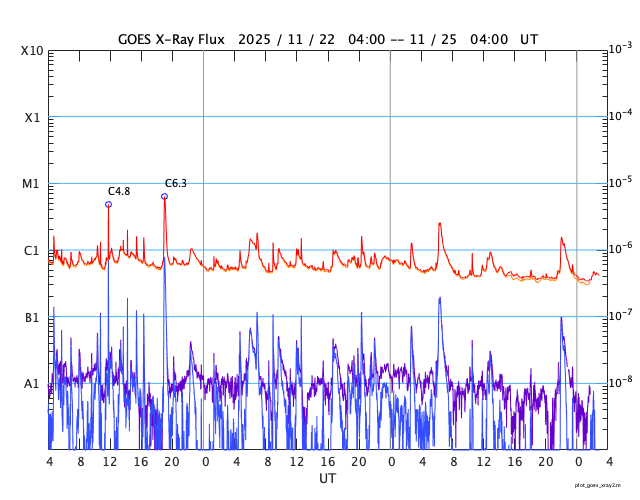Click the M1 flare class axis label

[33, 184]
